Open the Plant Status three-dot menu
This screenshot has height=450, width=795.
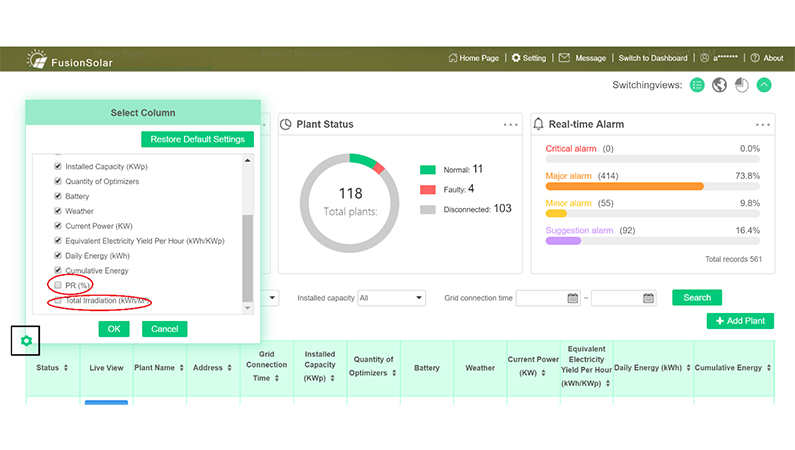pyautogui.click(x=511, y=125)
